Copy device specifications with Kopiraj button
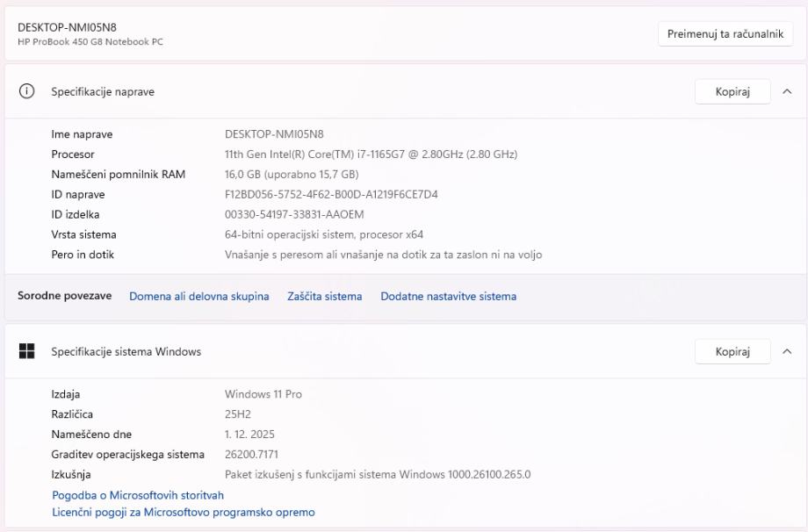The width and height of the screenshot is (808, 532). click(x=732, y=91)
